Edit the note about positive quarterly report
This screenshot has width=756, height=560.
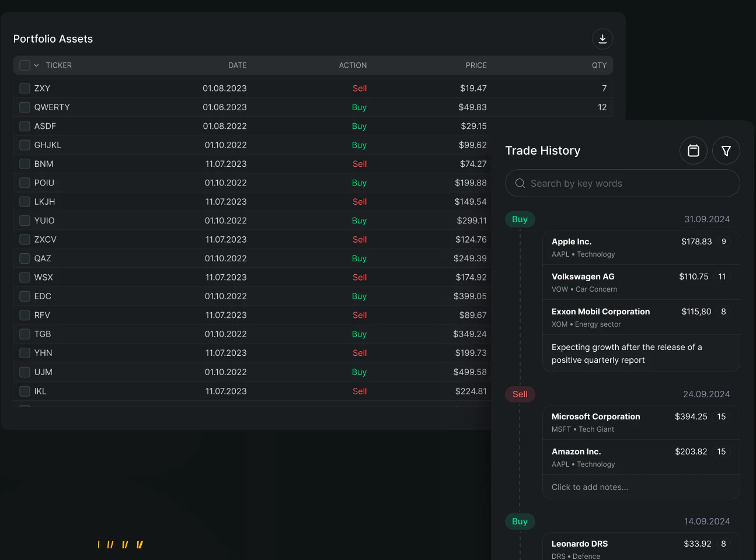point(641,353)
